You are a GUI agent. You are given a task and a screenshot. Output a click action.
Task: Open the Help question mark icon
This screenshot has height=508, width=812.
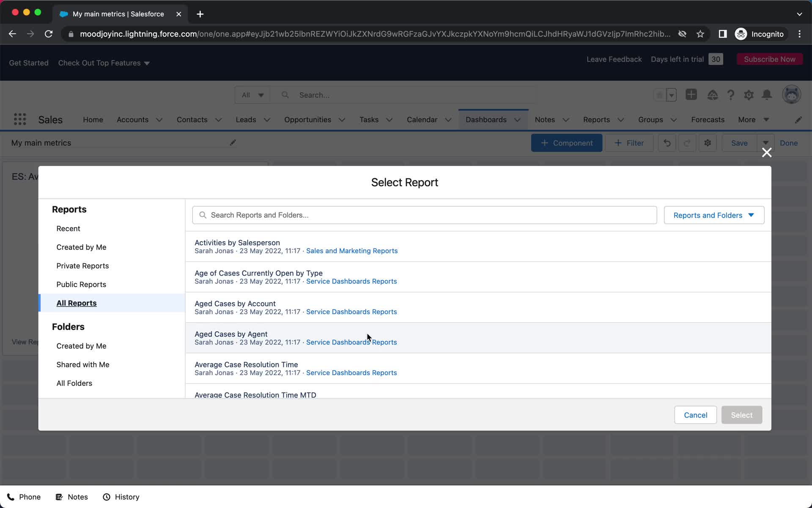[x=731, y=95]
